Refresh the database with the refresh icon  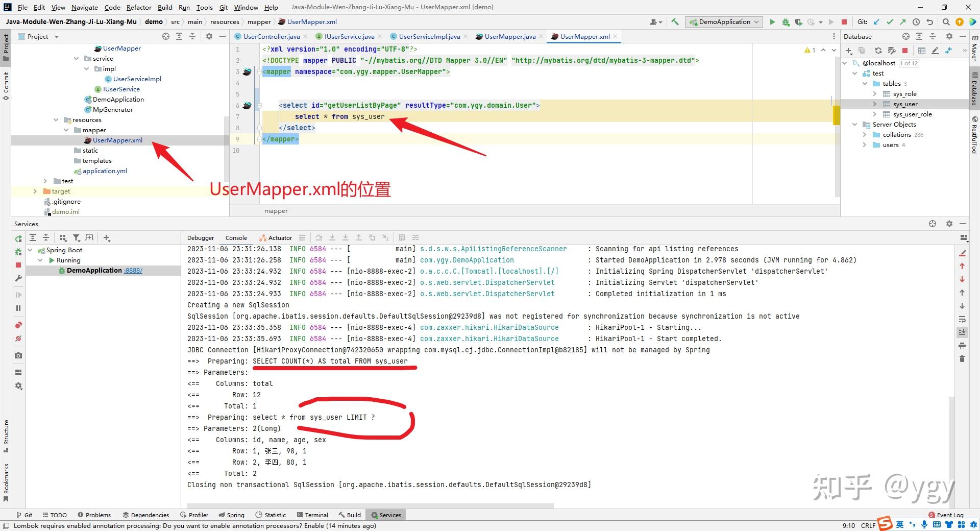(878, 51)
